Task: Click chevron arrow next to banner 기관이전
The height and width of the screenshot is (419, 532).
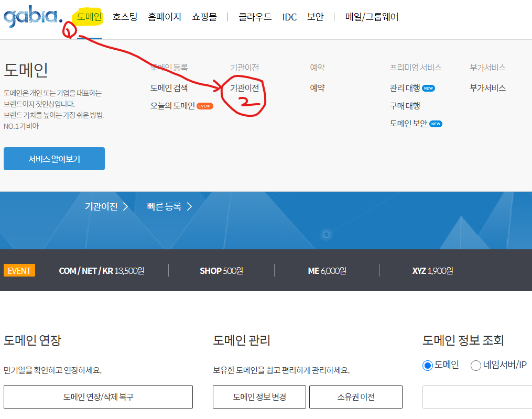Action: tap(125, 206)
